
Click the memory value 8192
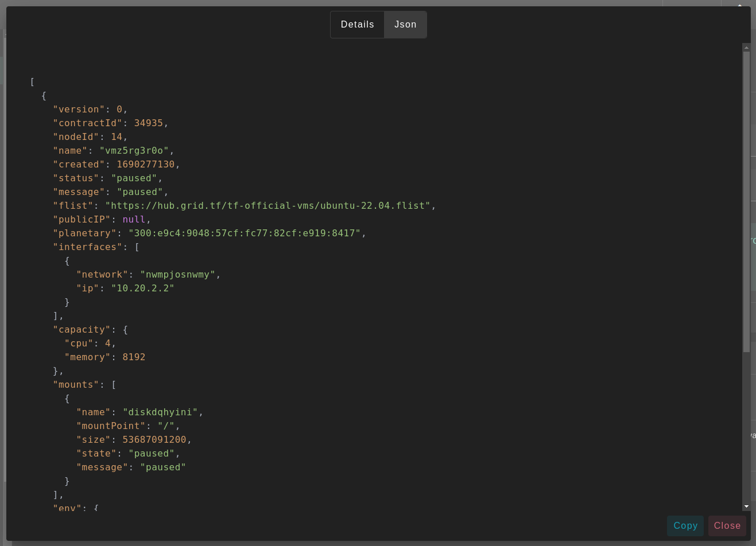point(134,357)
